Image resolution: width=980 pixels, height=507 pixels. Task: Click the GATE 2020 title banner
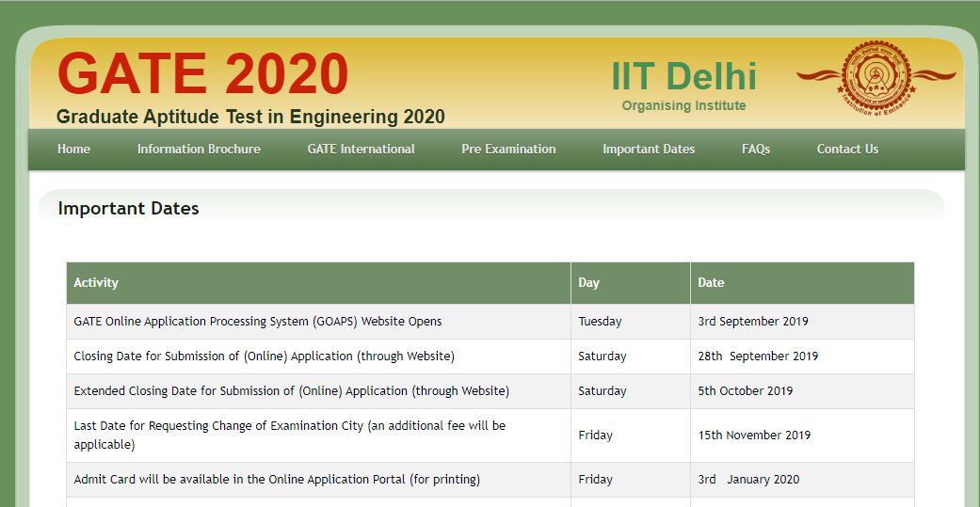(203, 73)
